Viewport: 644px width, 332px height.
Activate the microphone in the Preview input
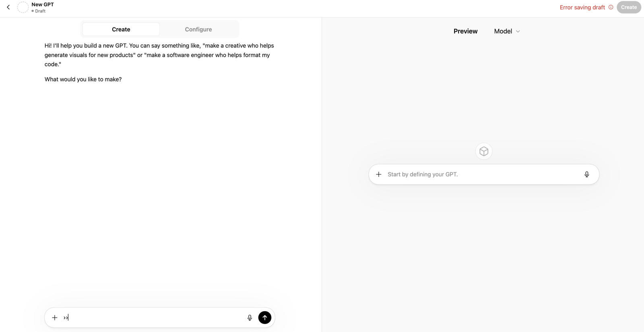click(x=587, y=174)
